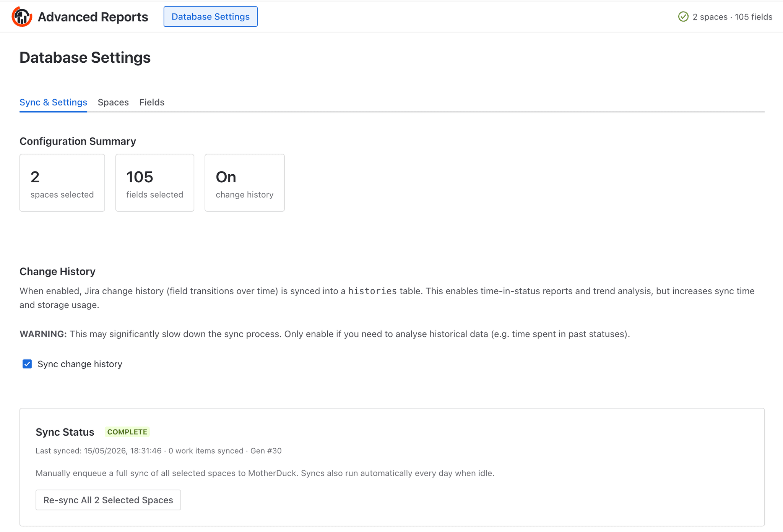Click the 105 fields selected summary card
The image size is (783, 532).
[x=155, y=183]
